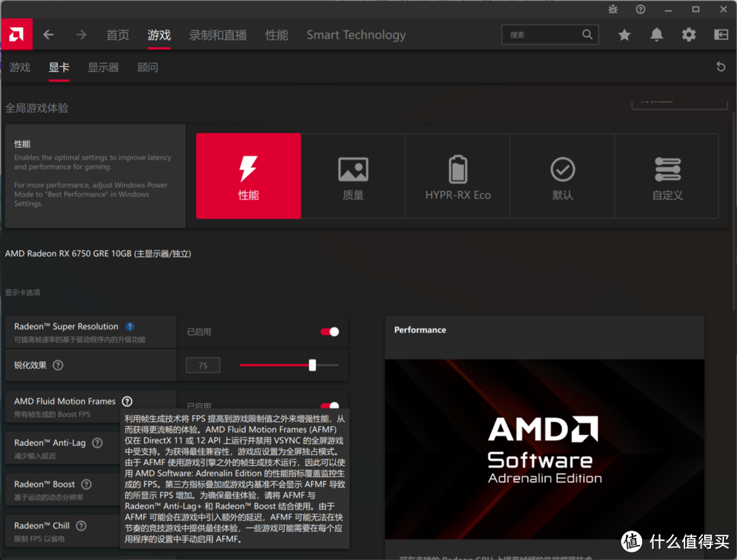
Task: Choose the HYPR-RX Eco battery profile
Action: [458, 176]
